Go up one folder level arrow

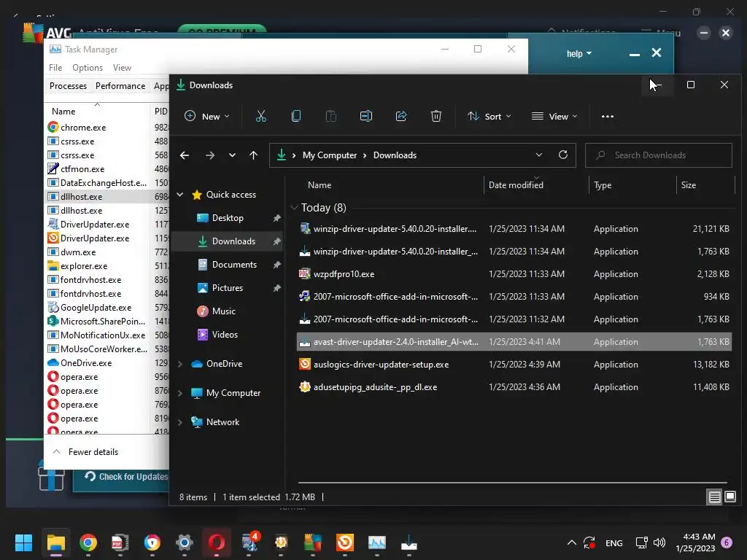tap(253, 155)
